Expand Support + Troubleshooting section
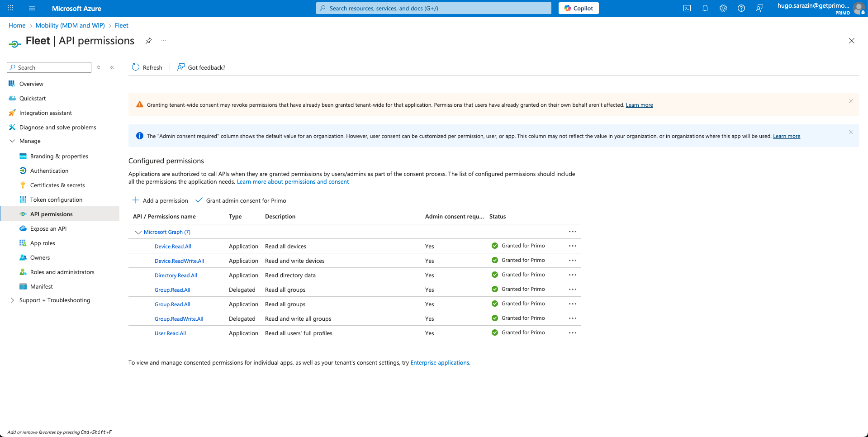This screenshot has width=868, height=437. click(12, 300)
